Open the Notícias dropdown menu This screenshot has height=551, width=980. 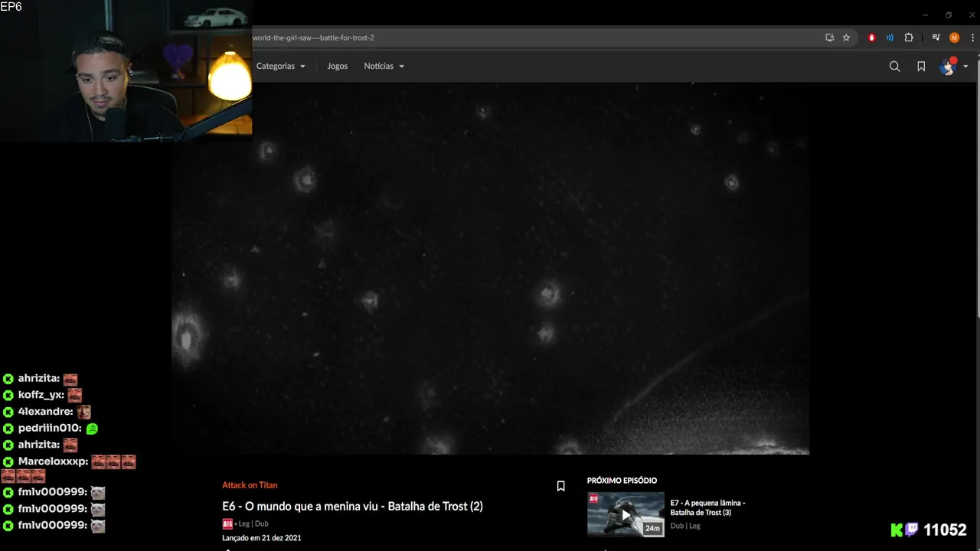click(x=384, y=66)
